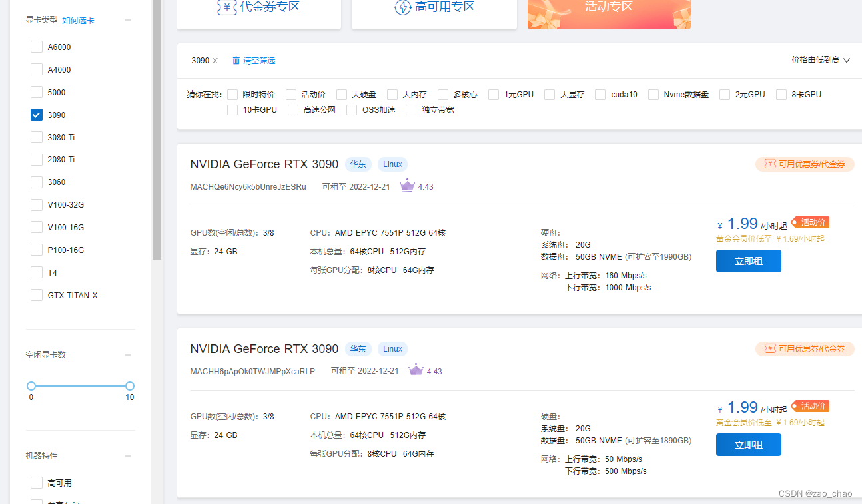Click the crown rating icon on MACHQe6Ncy6k5bUnreJzESRu

pyautogui.click(x=407, y=186)
